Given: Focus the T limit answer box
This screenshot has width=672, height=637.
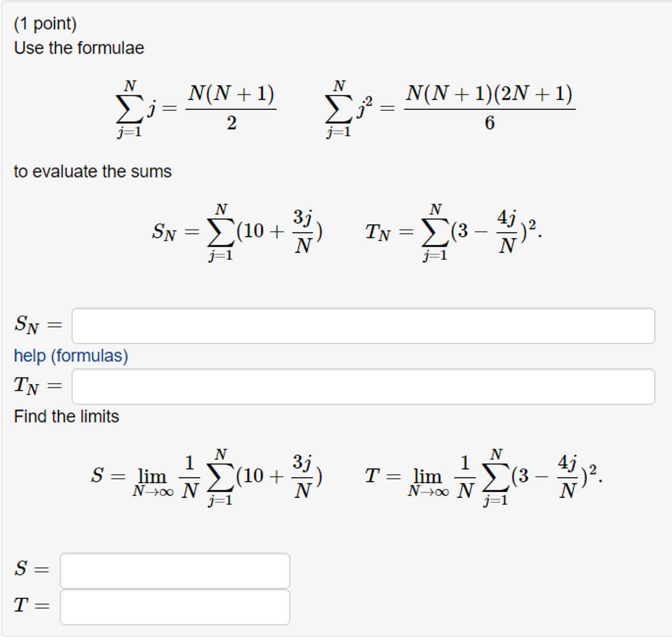Looking at the screenshot, I should click(x=175, y=607).
